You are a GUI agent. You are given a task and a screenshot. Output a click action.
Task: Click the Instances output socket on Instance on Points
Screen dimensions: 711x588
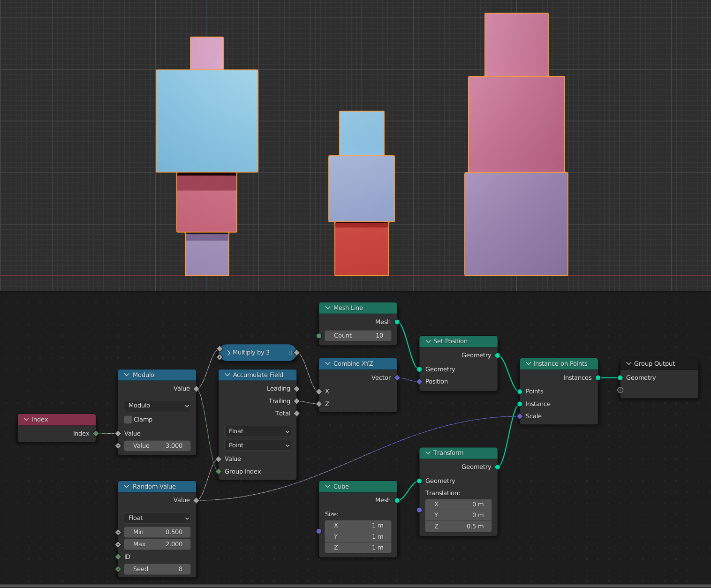coord(598,377)
